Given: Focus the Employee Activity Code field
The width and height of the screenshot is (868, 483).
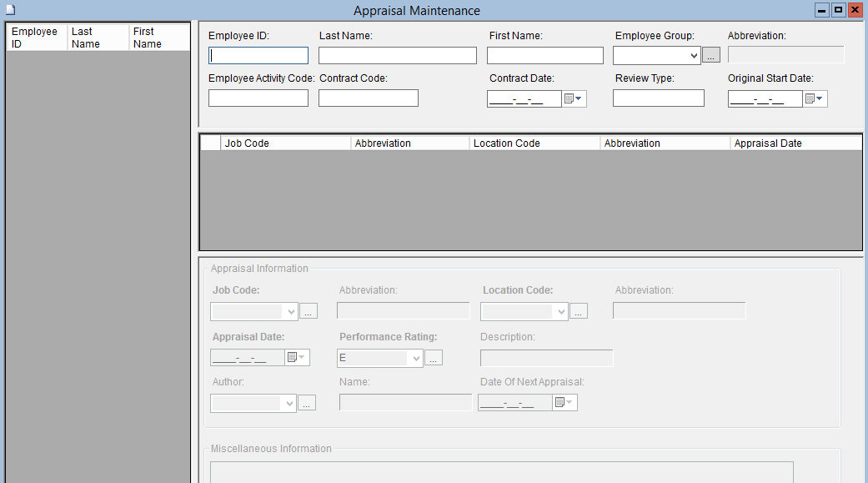Looking at the screenshot, I should [258, 98].
